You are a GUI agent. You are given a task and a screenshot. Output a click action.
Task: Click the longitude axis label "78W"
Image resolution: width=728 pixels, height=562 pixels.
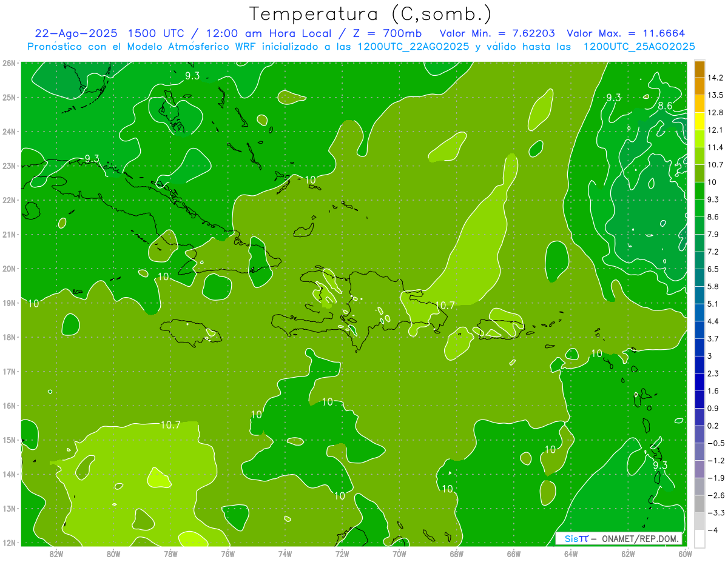[x=170, y=554]
